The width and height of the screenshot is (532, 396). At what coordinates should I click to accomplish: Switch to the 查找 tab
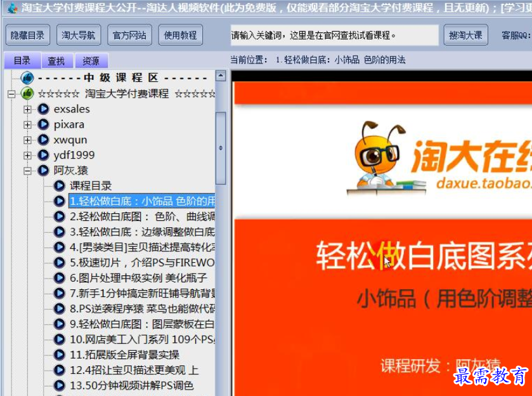(x=56, y=61)
